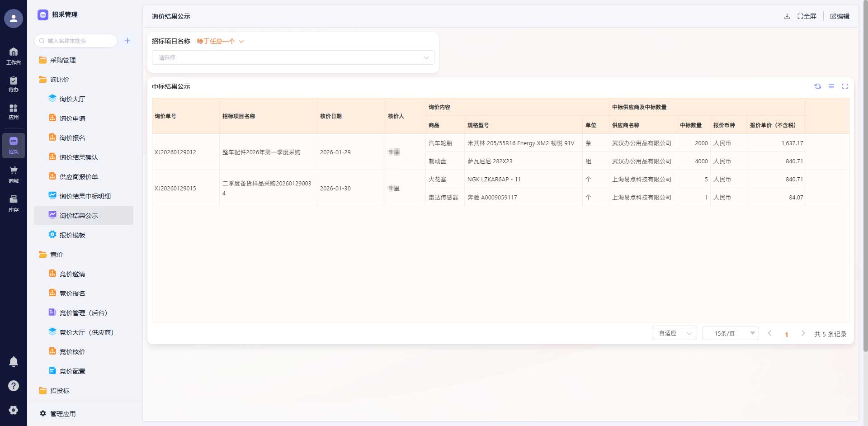The image size is (868, 426).
Task: Click 供应商名称 column header
Action: [643, 125]
